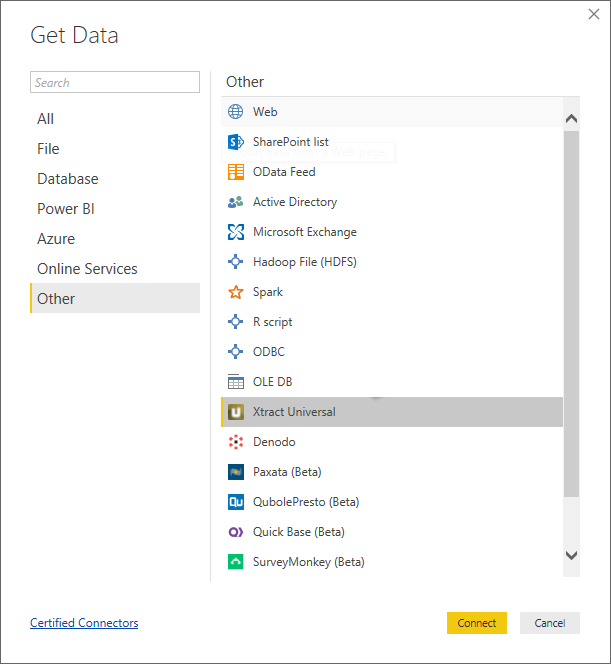The width and height of the screenshot is (611, 664).
Task: Click the SharePoint list icon
Action: click(235, 142)
